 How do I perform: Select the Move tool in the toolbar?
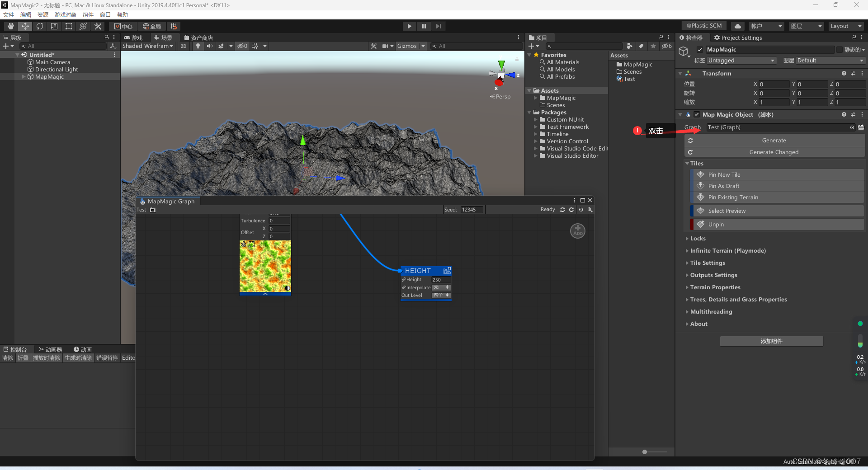coord(25,26)
